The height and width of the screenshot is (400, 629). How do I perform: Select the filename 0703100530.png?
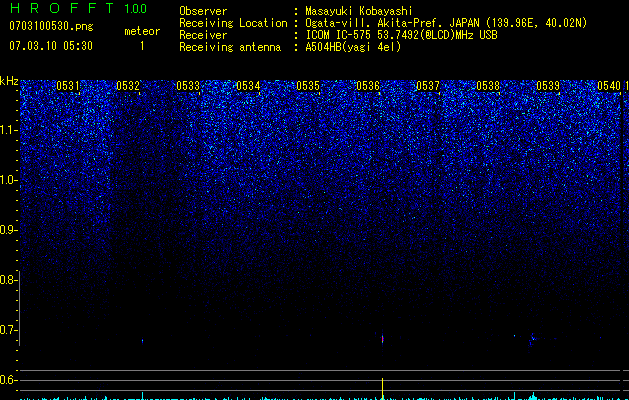(x=51, y=27)
